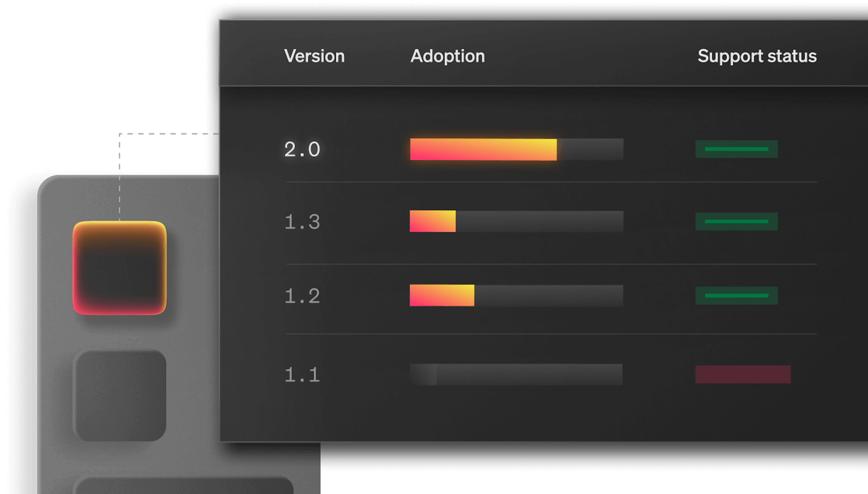
Task: Select the glowing orange sidebar tile
Action: [119, 268]
